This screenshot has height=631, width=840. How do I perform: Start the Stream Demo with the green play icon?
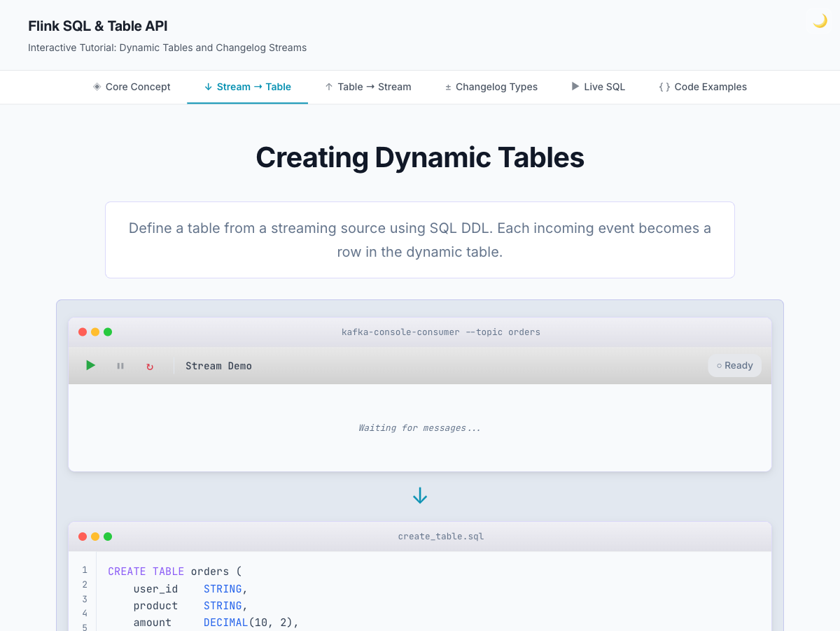90,365
